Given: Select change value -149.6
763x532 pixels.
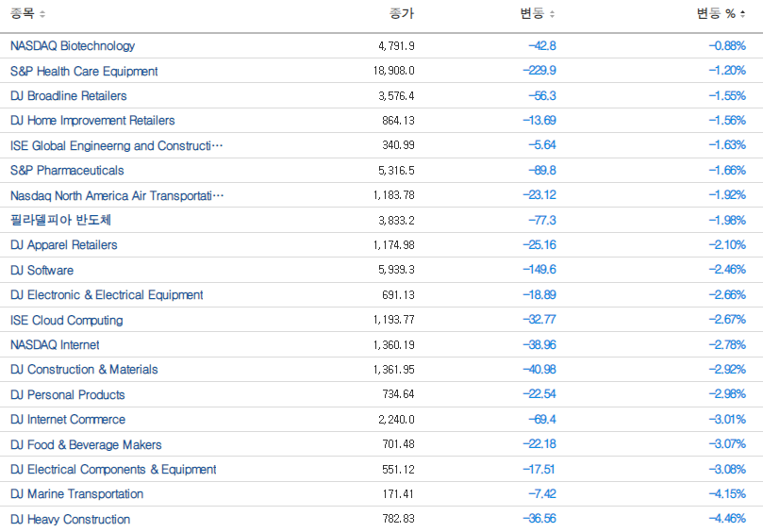Looking at the screenshot, I should pyautogui.click(x=539, y=270).
